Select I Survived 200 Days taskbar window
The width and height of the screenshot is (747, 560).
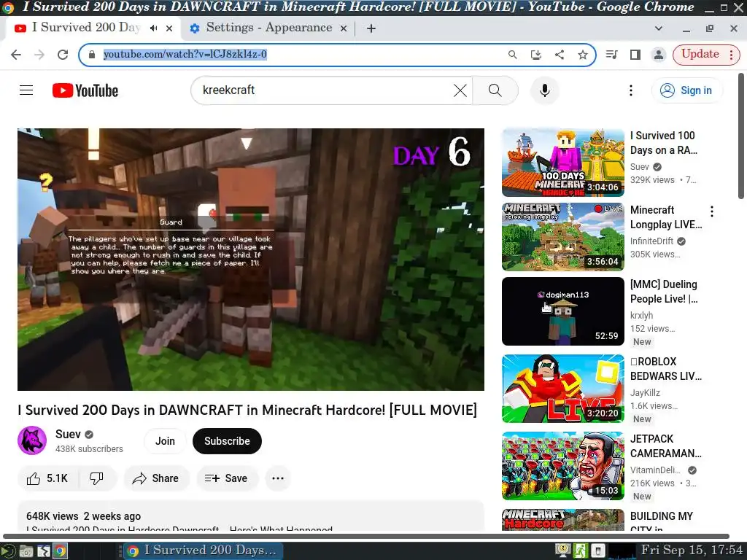pyautogui.click(x=204, y=551)
